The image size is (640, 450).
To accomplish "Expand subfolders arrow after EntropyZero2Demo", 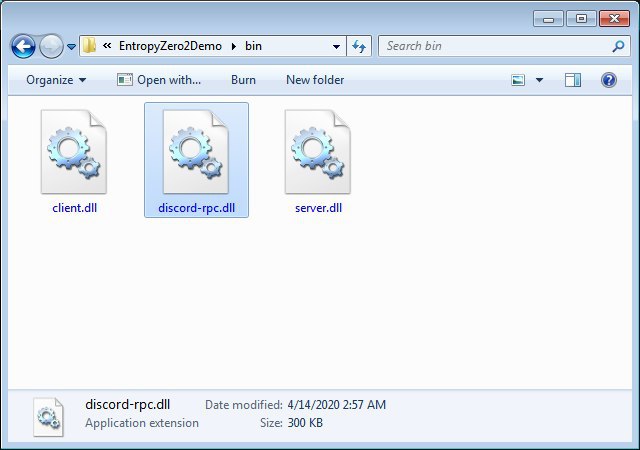I will pos(234,46).
